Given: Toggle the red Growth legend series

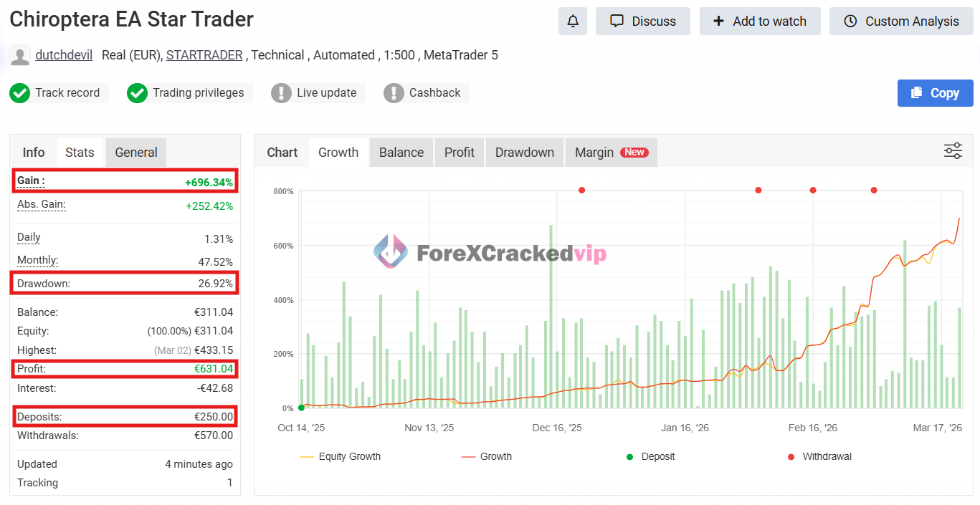Looking at the screenshot, I should pyautogui.click(x=487, y=456).
